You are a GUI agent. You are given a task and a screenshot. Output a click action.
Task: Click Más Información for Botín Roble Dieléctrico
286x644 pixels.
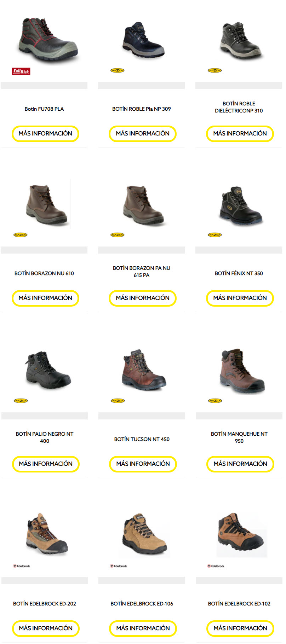(240, 134)
